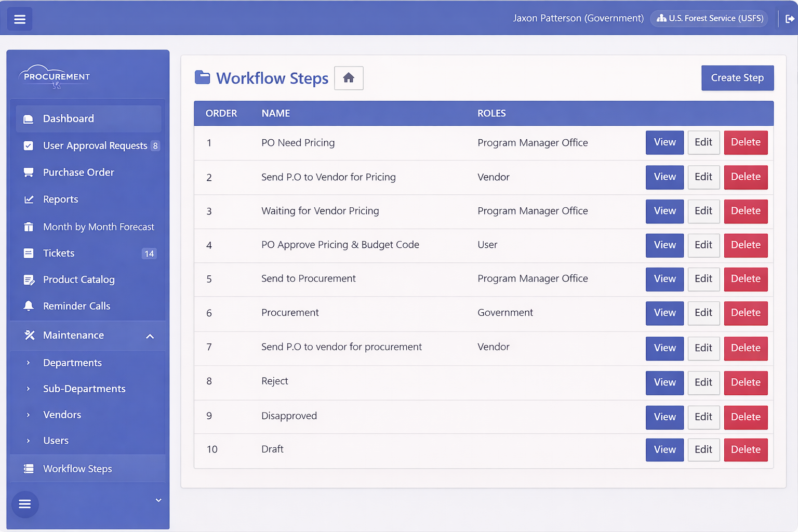The image size is (798, 532).
Task: Click the Purchase Order cart icon
Action: [x=29, y=172]
